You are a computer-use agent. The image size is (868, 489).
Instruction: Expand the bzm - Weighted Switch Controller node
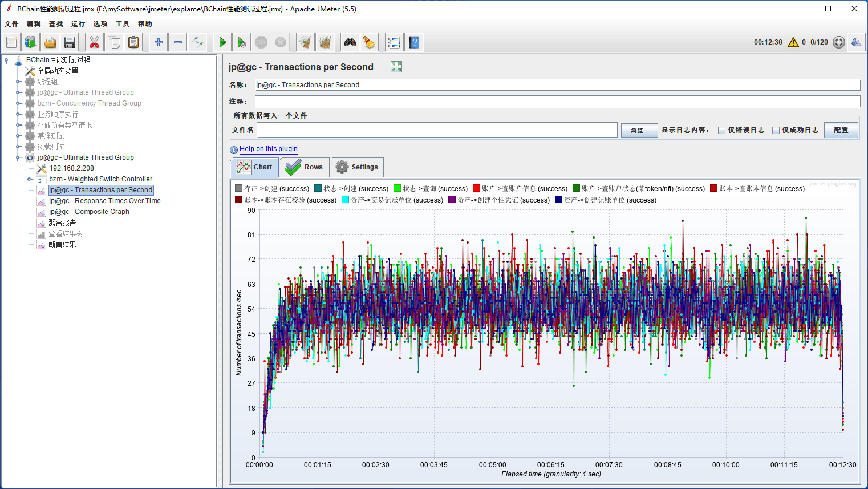pyautogui.click(x=30, y=179)
